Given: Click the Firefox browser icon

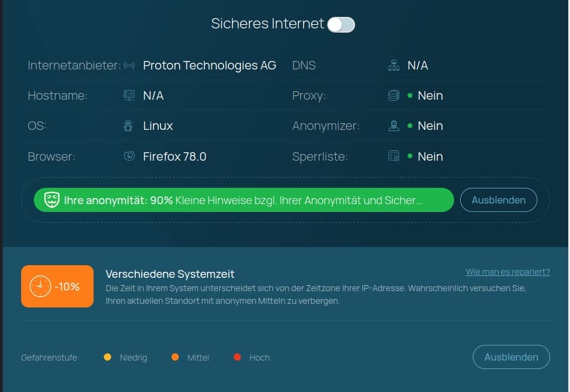Looking at the screenshot, I should point(129,156).
